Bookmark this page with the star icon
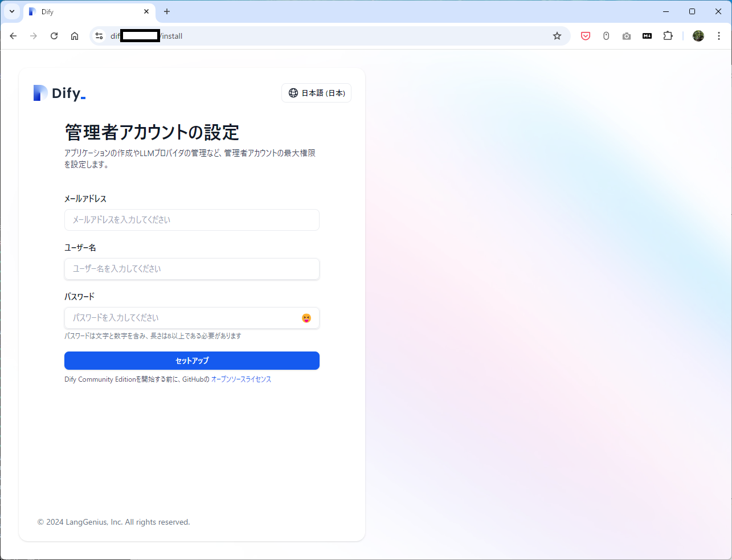The image size is (732, 560). coord(557,36)
